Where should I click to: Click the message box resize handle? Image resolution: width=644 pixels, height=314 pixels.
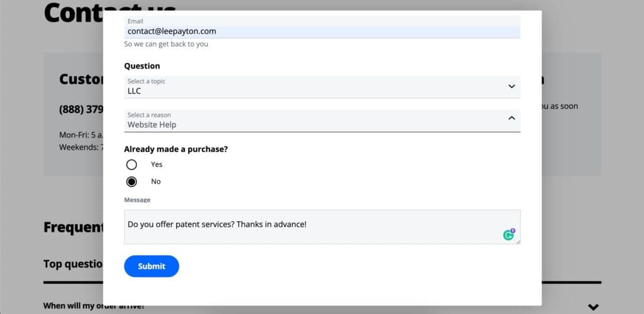(x=518, y=242)
